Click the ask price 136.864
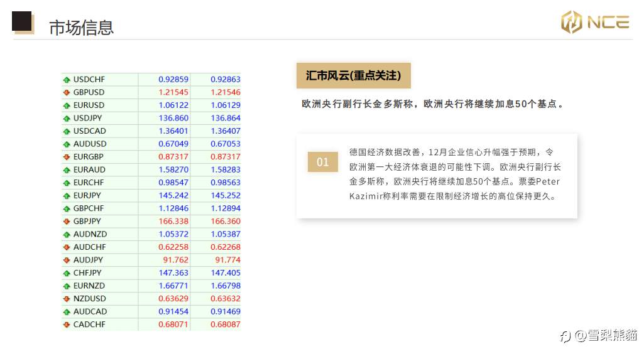The width and height of the screenshot is (644, 359). click(x=226, y=118)
